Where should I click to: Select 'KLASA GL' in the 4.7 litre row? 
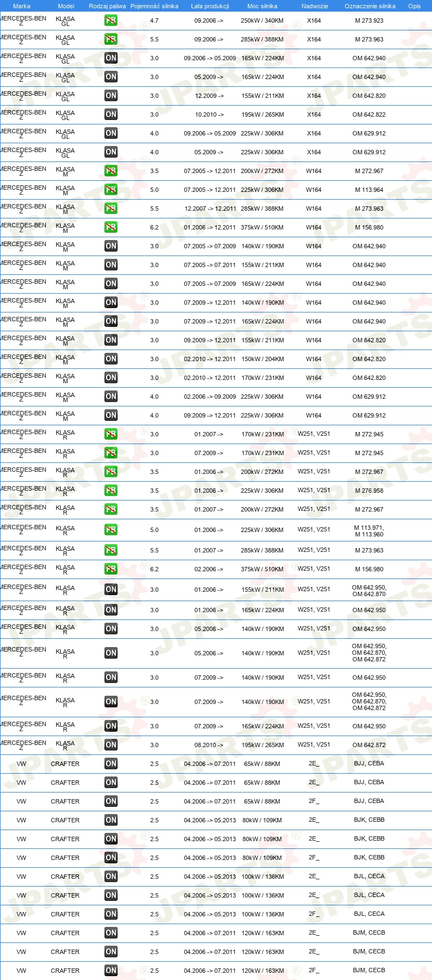pyautogui.click(x=65, y=21)
